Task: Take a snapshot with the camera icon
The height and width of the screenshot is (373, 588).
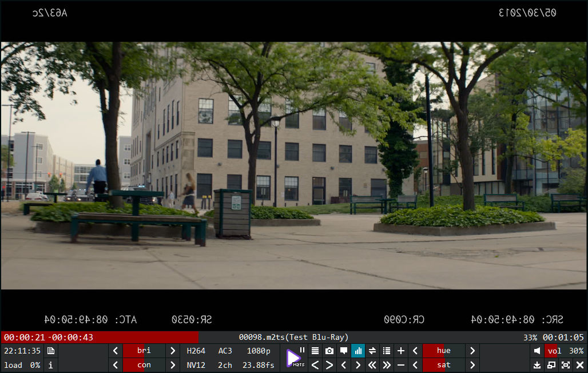Action: click(x=329, y=351)
